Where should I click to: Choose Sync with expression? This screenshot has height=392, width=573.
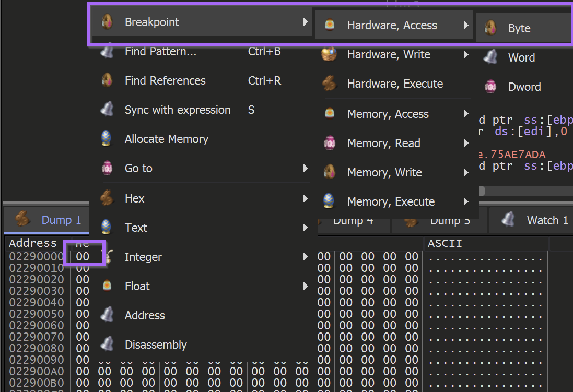point(178,110)
